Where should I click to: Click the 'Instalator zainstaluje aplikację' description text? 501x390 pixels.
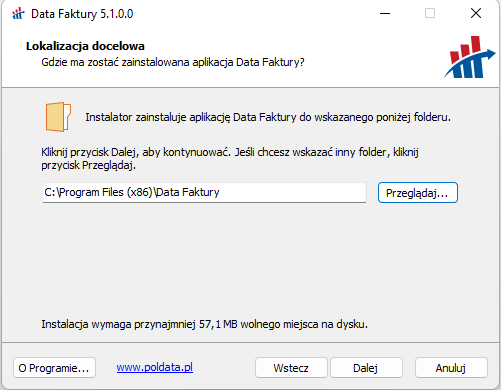pyautogui.click(x=268, y=117)
